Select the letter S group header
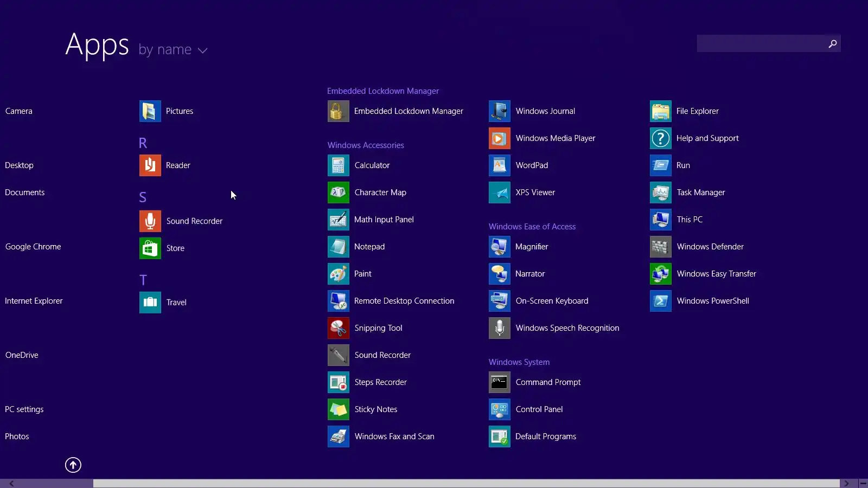Image resolution: width=868 pixels, height=488 pixels. (143, 197)
